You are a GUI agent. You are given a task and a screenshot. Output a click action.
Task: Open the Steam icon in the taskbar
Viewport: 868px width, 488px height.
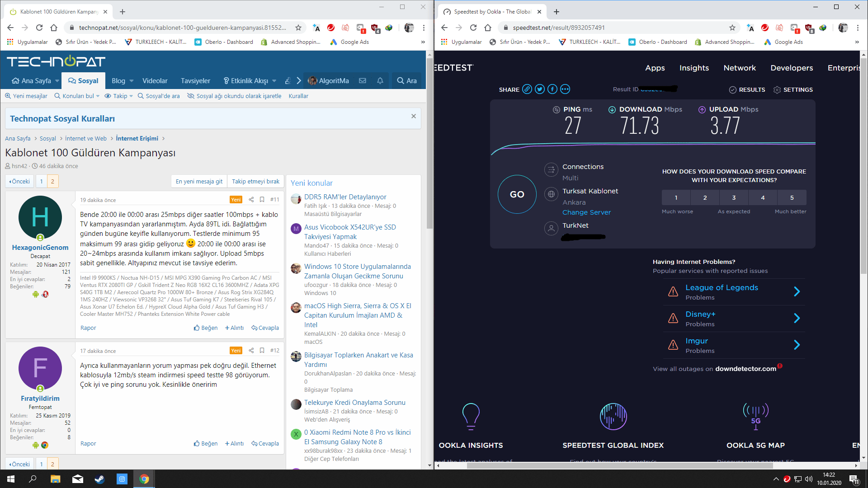click(x=99, y=479)
